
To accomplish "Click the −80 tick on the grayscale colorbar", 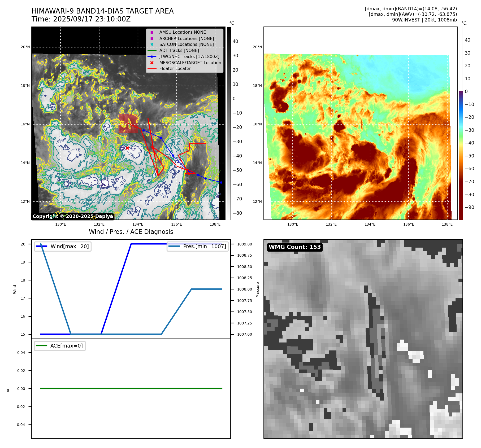I will [237, 213].
